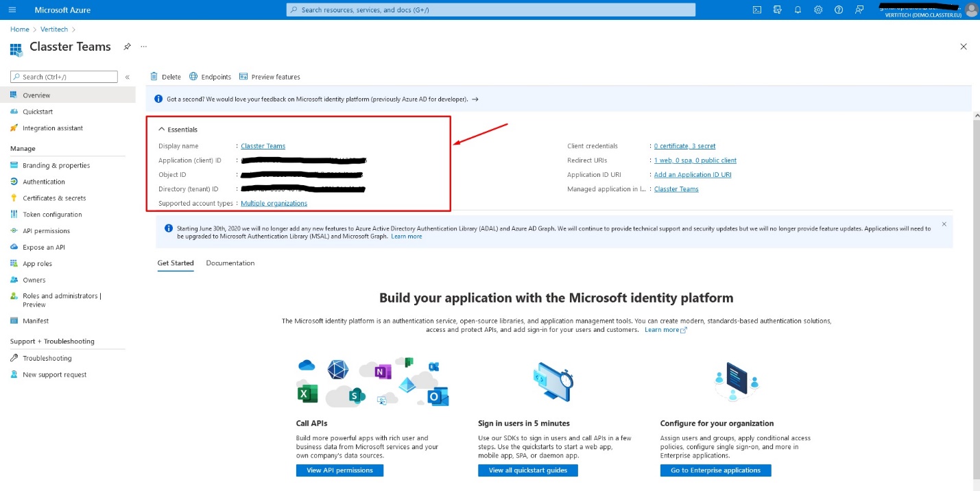Viewport: 980px width, 491px height.
Task: Open the account avatar menu
Action: pos(971,10)
